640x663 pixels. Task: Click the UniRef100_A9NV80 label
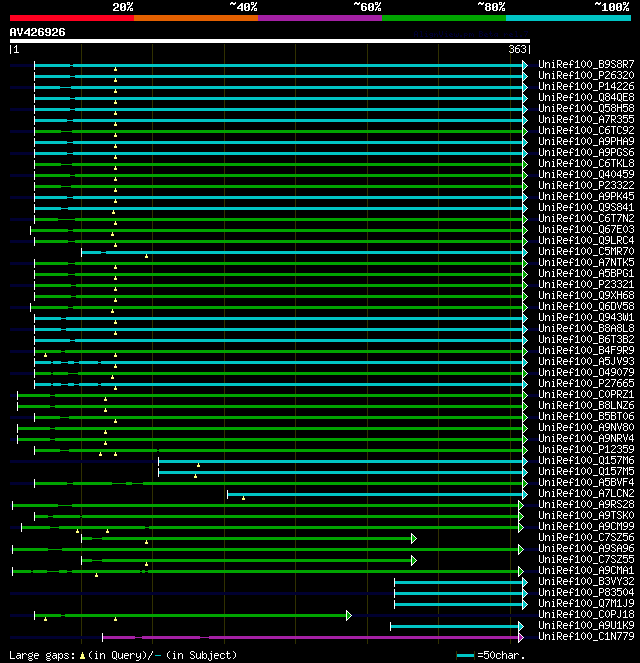point(586,427)
